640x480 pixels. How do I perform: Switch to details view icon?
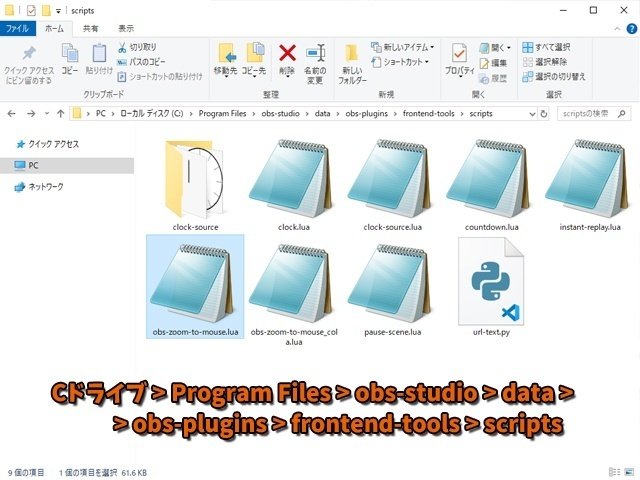click(x=614, y=472)
